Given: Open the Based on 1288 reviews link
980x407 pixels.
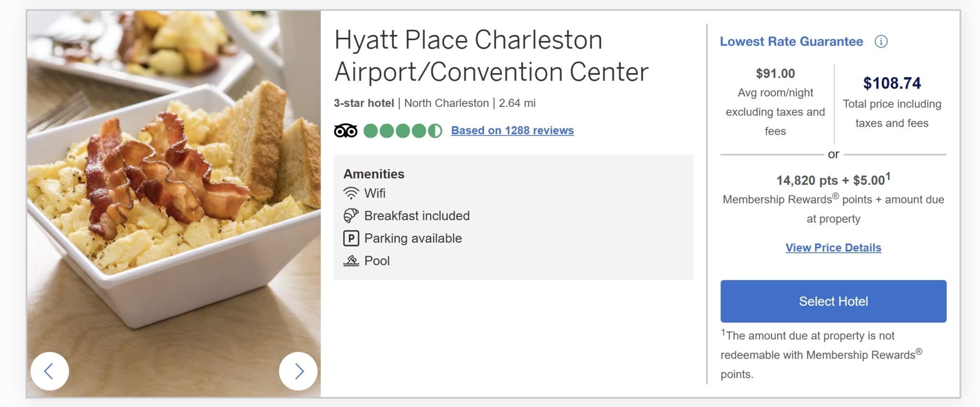Looking at the screenshot, I should 512,130.
